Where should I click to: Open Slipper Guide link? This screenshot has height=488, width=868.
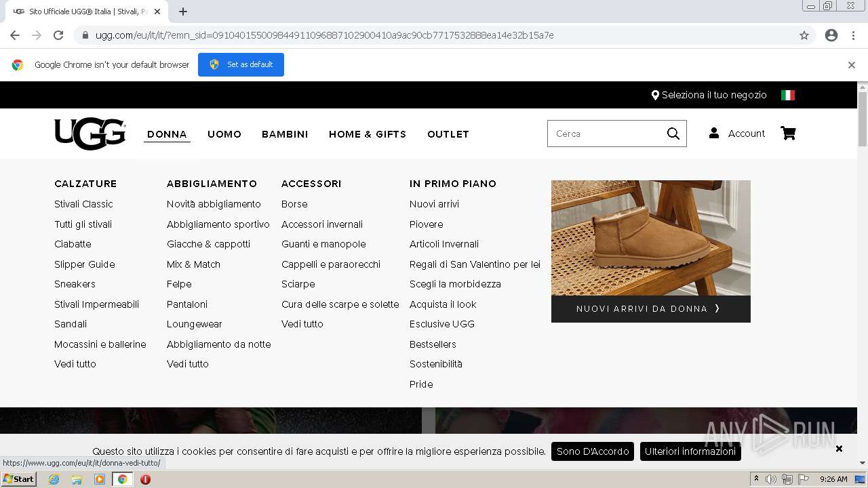pos(85,264)
